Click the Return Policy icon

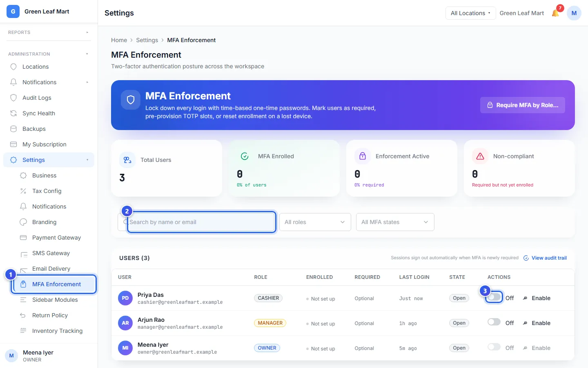pos(23,315)
